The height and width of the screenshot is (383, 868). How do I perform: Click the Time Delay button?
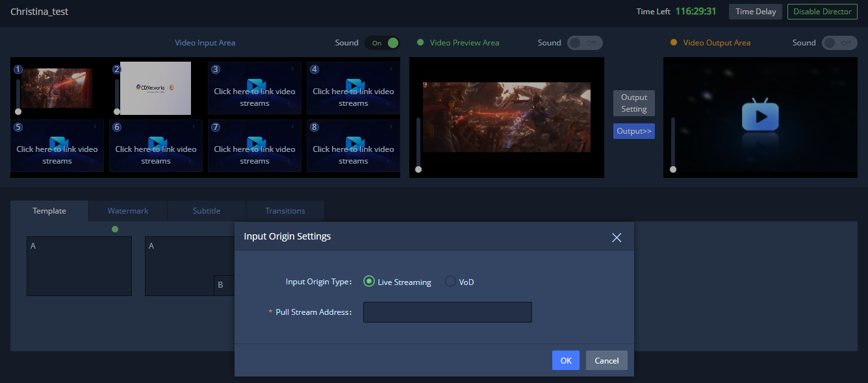pyautogui.click(x=756, y=12)
